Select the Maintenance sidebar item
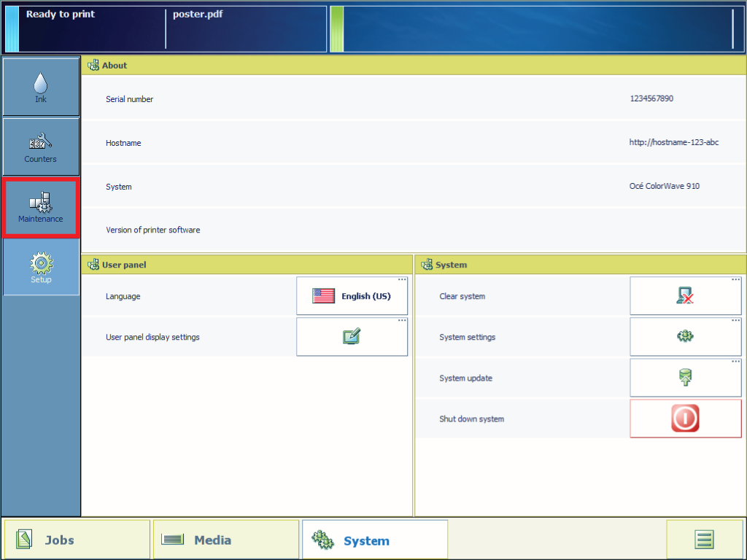The image size is (747, 560). tap(41, 207)
